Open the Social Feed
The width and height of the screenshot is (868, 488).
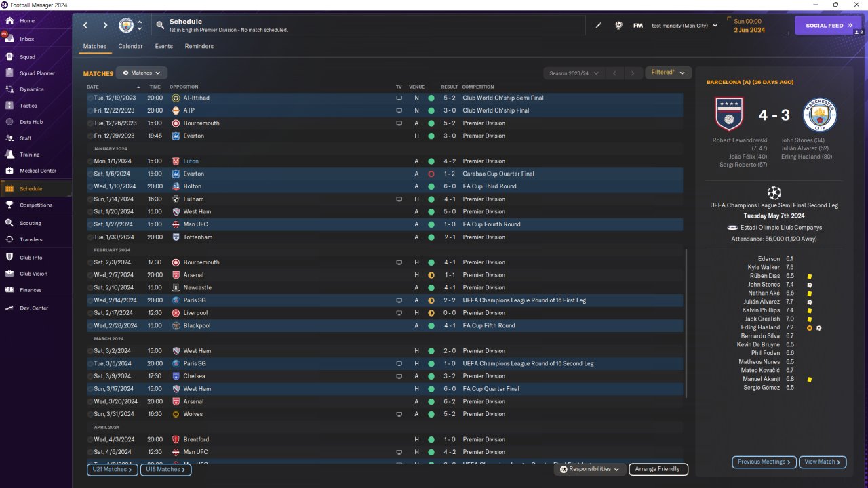point(828,26)
